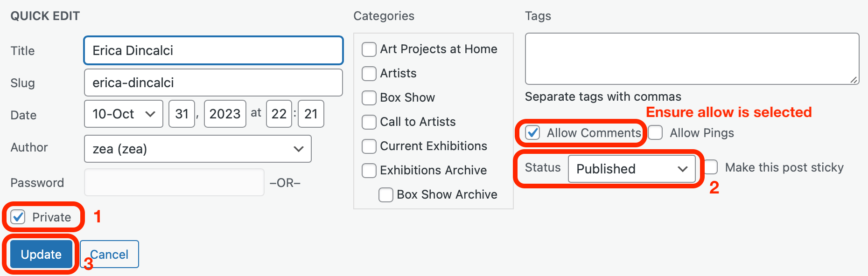Check the Box Show category

tap(369, 98)
